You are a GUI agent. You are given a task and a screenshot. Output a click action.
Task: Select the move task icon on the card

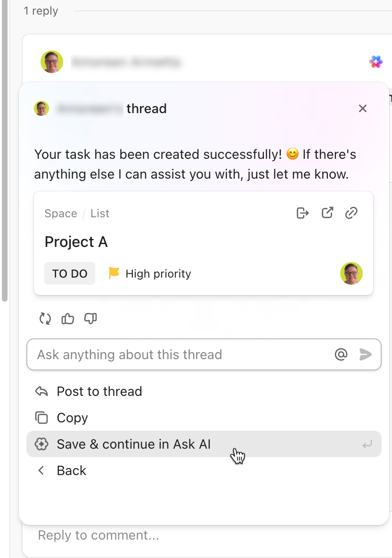[x=303, y=213]
